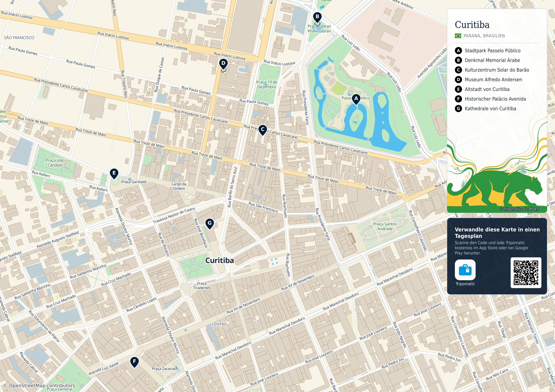The width and height of the screenshot is (555, 392).
Task: Click the 'Largo da Ordem' label
Action: click(x=179, y=186)
